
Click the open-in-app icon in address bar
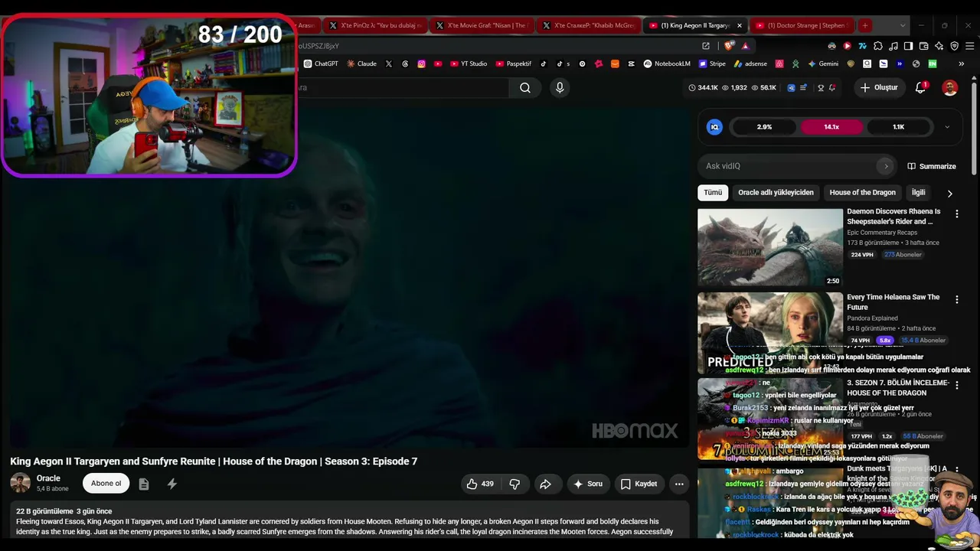706,46
